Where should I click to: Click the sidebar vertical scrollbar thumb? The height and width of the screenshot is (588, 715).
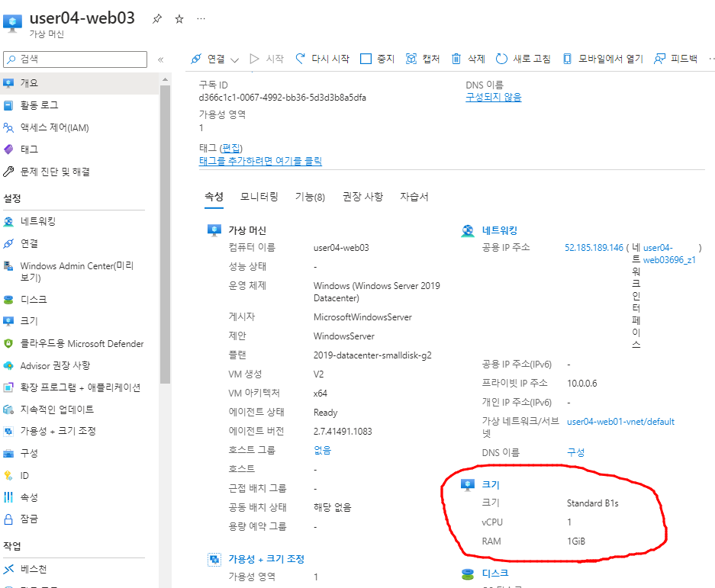[x=165, y=235]
